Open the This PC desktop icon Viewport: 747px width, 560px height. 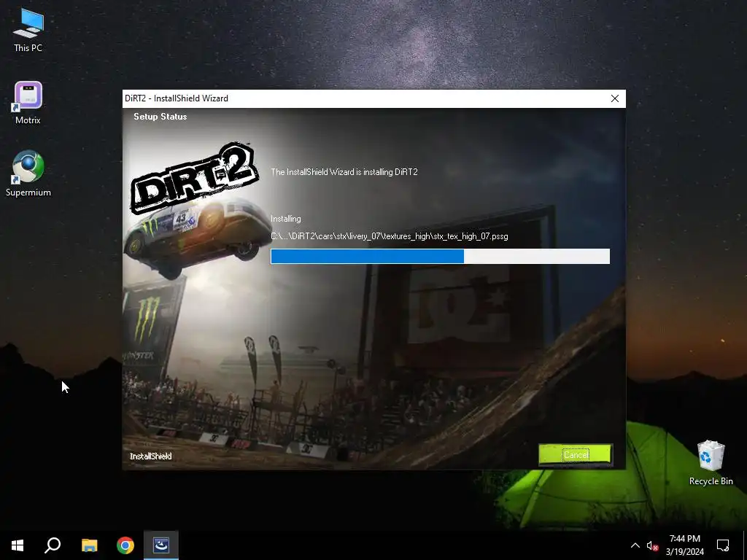(x=28, y=31)
